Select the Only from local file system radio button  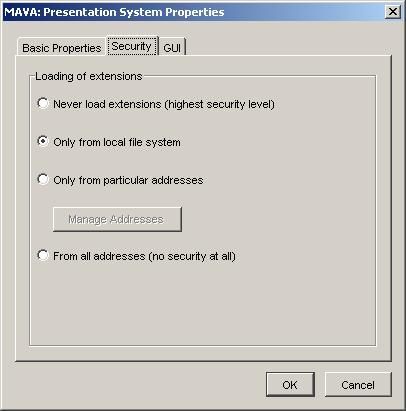point(43,141)
